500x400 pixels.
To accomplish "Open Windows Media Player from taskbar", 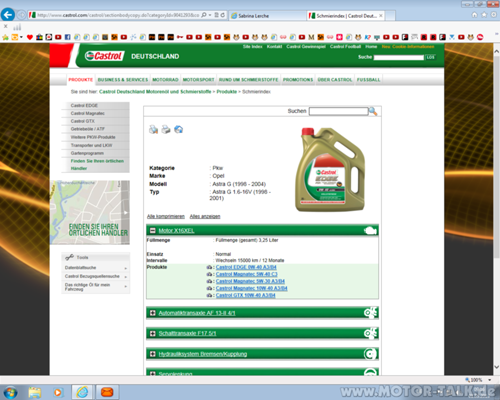I will click(58, 392).
